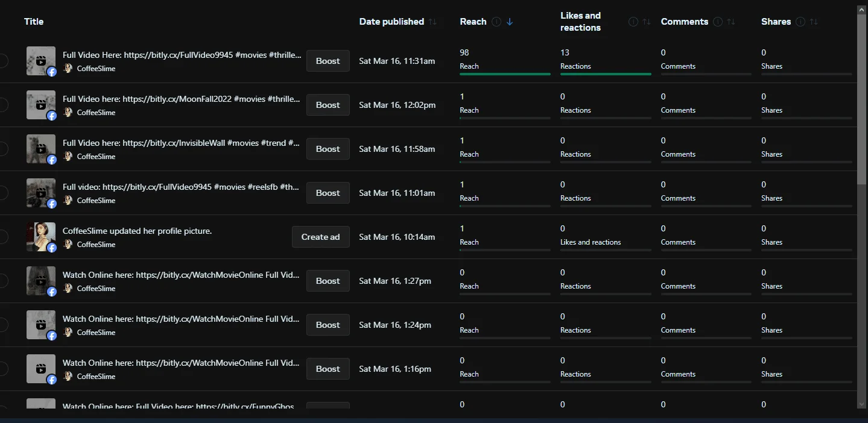This screenshot has width=868, height=423.
Task: Click the Shares column header label
Action: pos(776,22)
